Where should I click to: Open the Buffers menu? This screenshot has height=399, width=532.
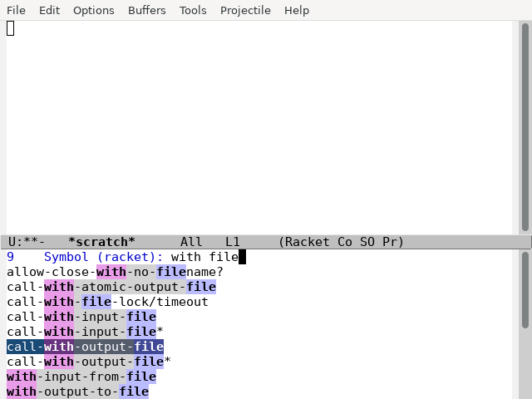pos(147,10)
